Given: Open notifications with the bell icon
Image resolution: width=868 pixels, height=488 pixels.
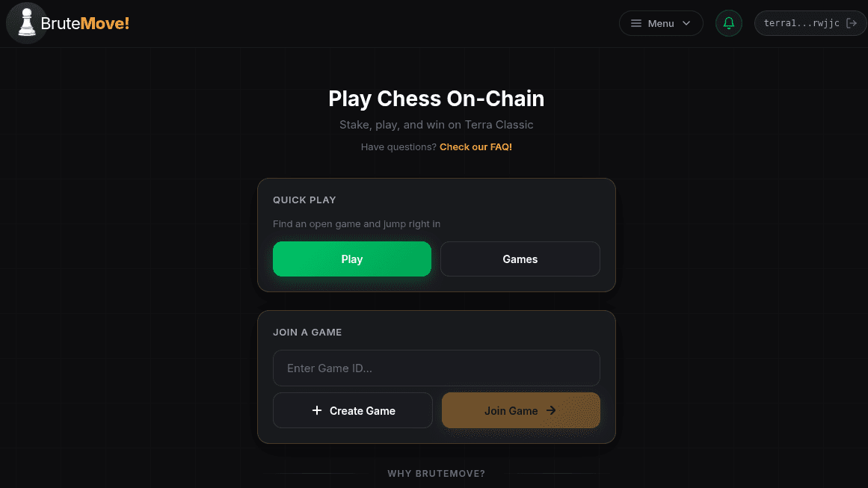Looking at the screenshot, I should pos(729,23).
